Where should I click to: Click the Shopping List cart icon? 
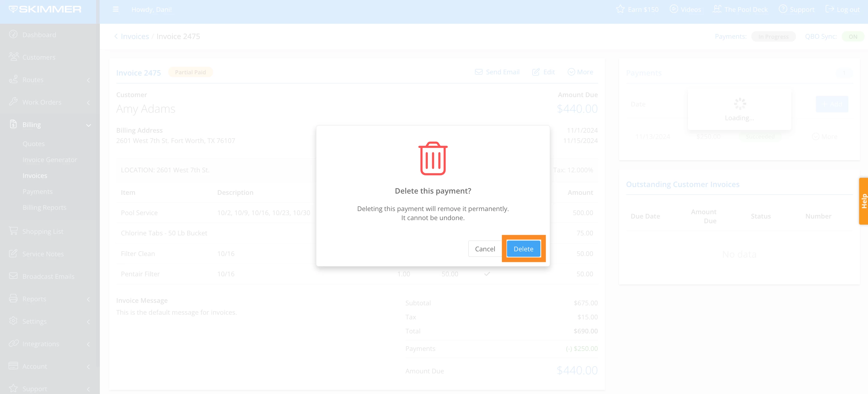[13, 231]
